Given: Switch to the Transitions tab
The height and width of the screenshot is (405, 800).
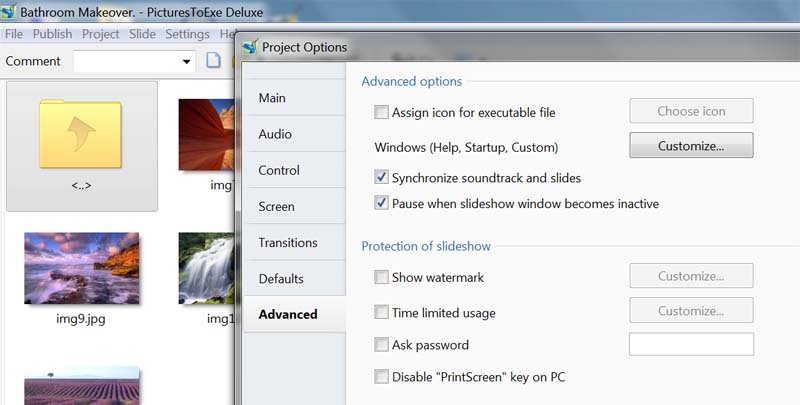Looking at the screenshot, I should tap(295, 242).
